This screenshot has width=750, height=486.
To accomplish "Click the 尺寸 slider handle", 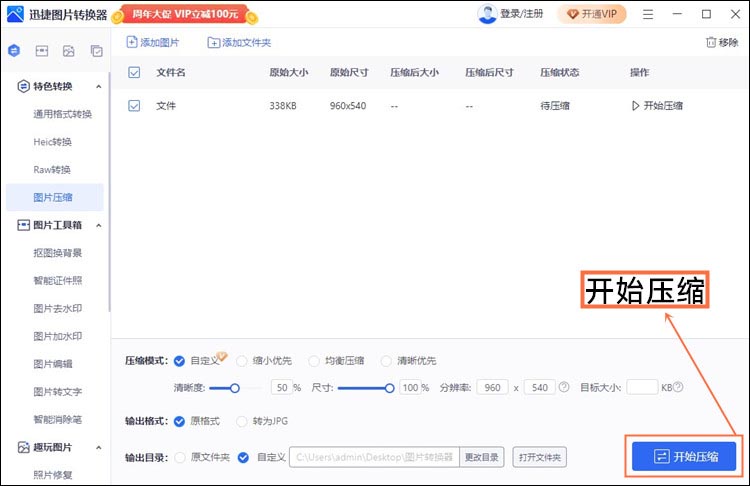I will point(389,388).
